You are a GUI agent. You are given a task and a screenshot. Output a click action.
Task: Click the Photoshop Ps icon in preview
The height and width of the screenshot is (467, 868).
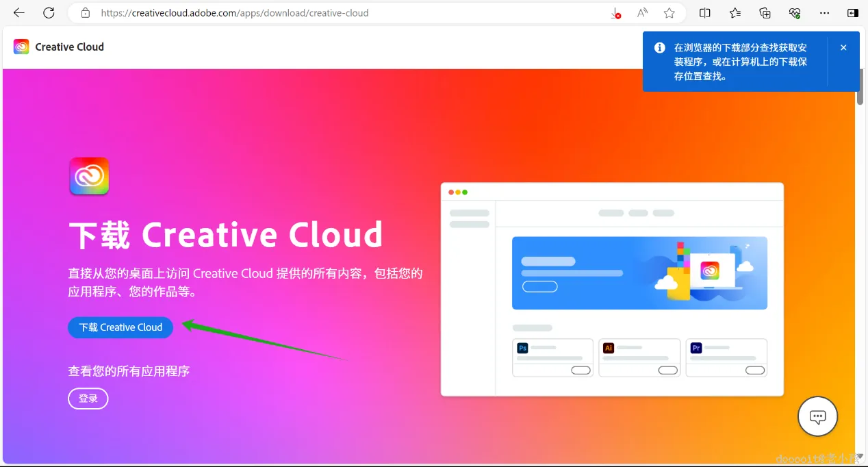pyautogui.click(x=522, y=348)
